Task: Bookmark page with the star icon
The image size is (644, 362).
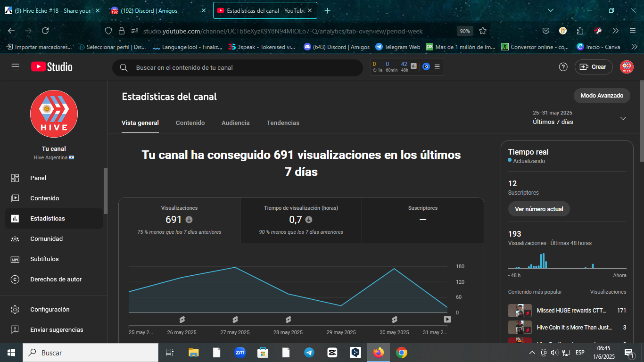Action: point(483,31)
